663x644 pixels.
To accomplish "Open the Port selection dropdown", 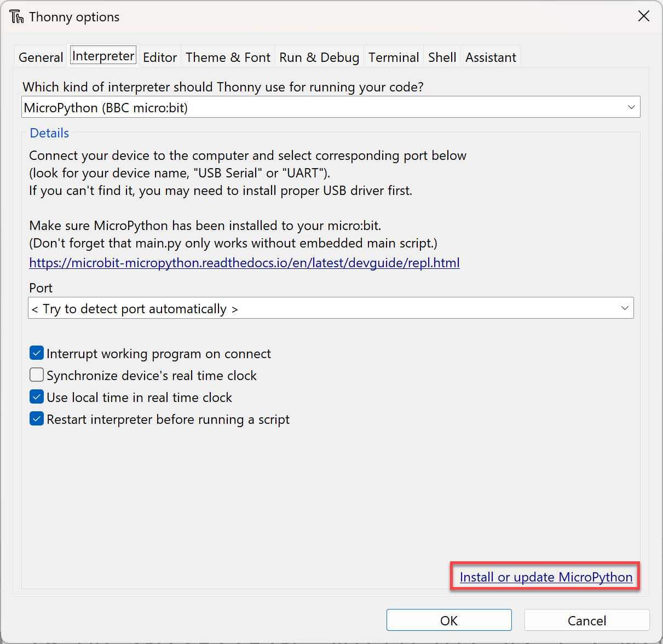I will [331, 308].
